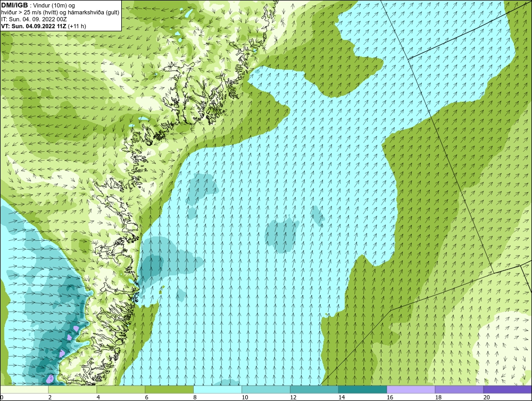Click the 'VT: Sun. 04.09.2022 11Z' valid time
The height and width of the screenshot is (401, 532).
tap(34, 26)
